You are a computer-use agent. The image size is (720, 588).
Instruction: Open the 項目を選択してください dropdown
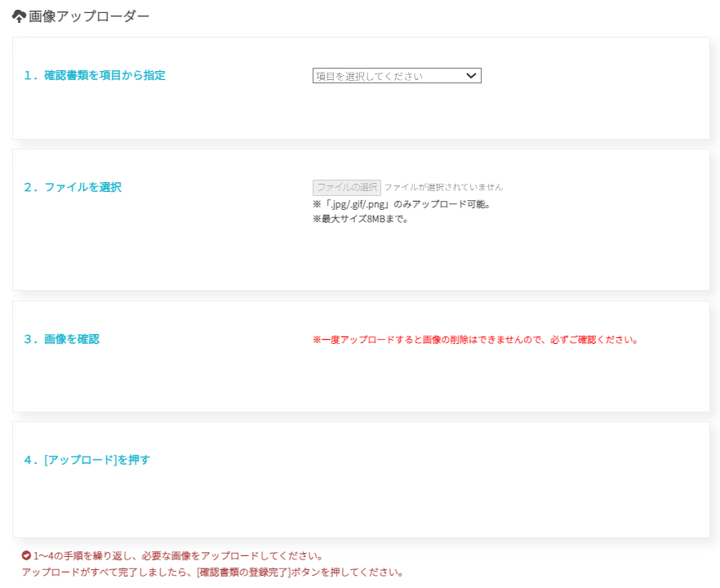click(397, 76)
